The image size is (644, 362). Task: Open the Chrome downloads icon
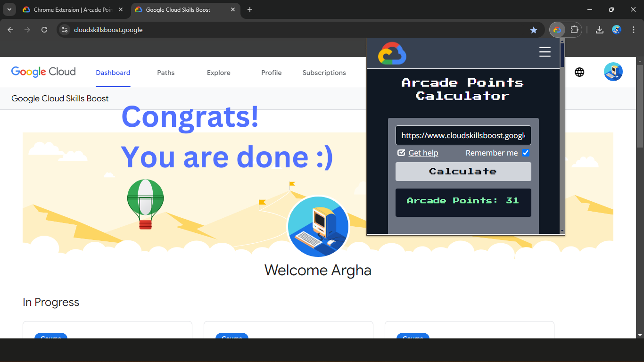click(x=600, y=30)
